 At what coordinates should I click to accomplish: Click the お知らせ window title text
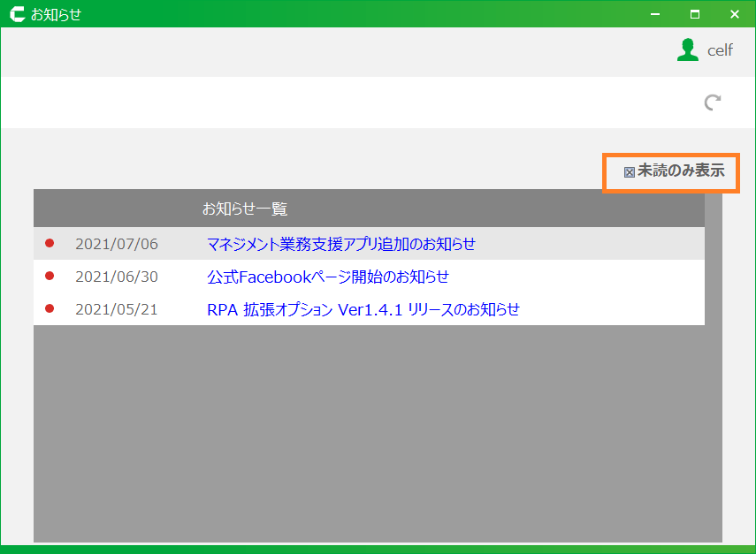[x=56, y=14]
